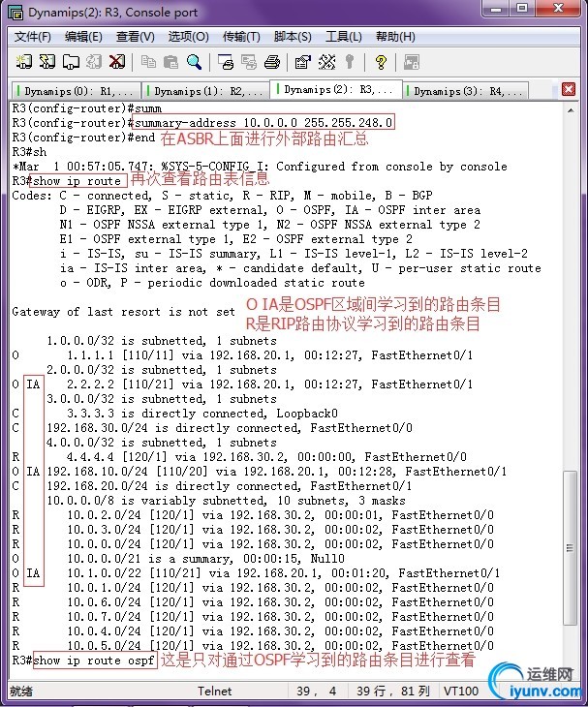Click the 4.4.4.4 [120/1] route entry

click(239, 457)
